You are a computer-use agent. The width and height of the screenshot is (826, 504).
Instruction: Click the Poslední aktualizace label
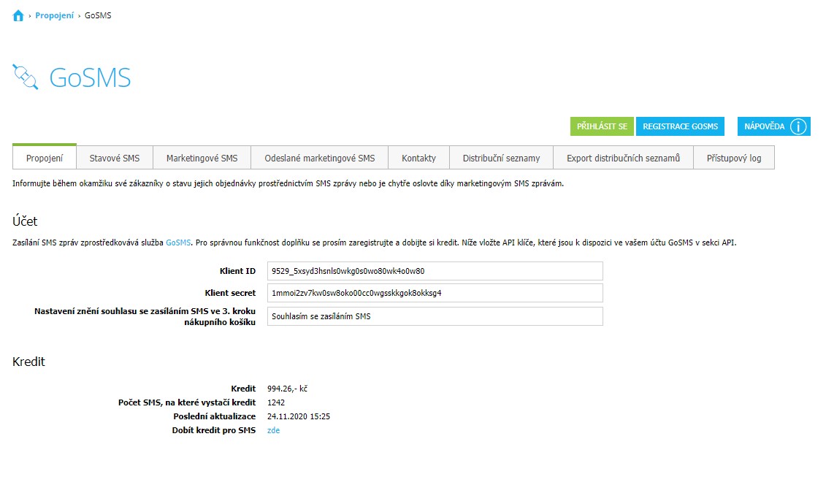pos(215,416)
